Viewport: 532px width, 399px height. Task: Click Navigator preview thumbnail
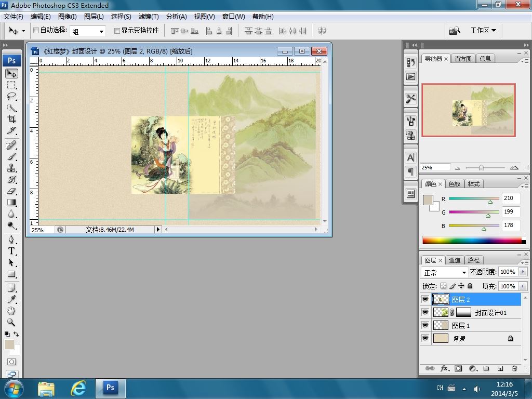(469, 110)
